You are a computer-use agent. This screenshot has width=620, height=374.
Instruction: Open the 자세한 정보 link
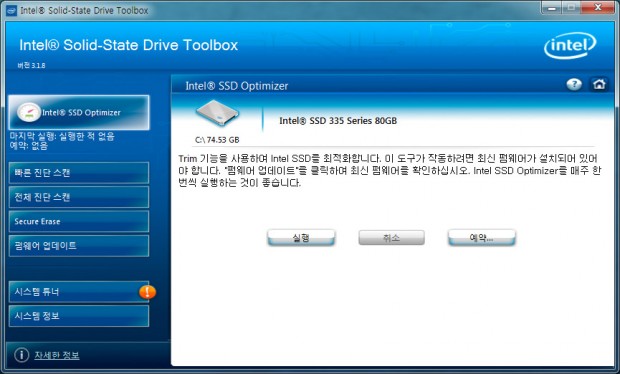(57, 355)
